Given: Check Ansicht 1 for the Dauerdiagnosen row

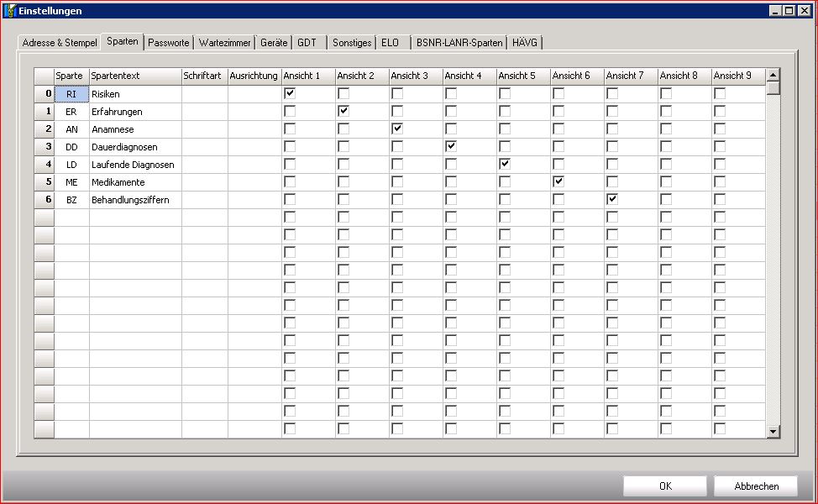Looking at the screenshot, I should pos(290,147).
